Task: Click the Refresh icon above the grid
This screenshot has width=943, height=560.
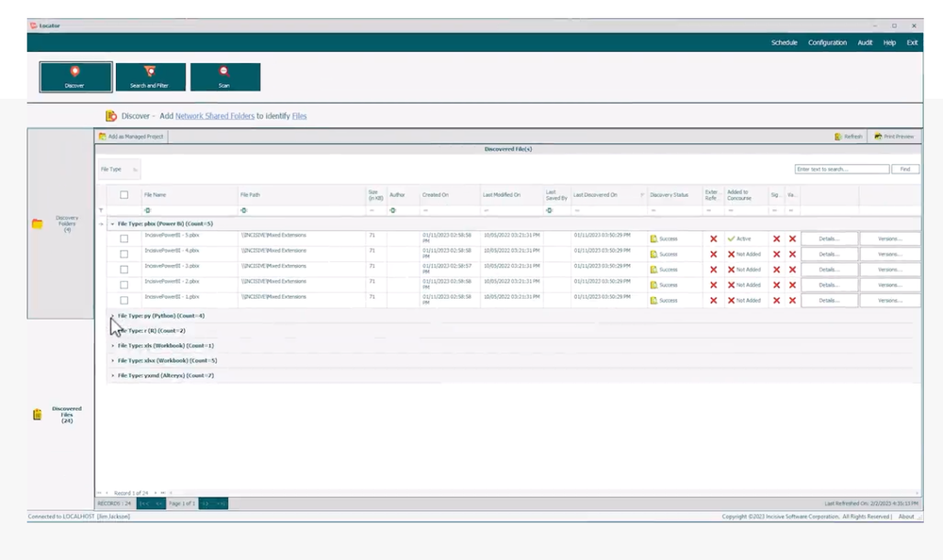Action: [848, 136]
